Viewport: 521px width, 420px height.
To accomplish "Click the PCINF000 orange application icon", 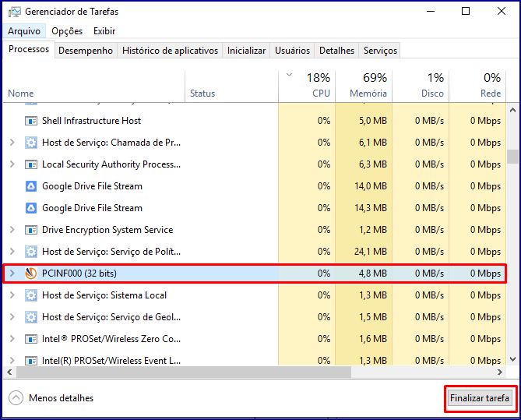I will [31, 274].
